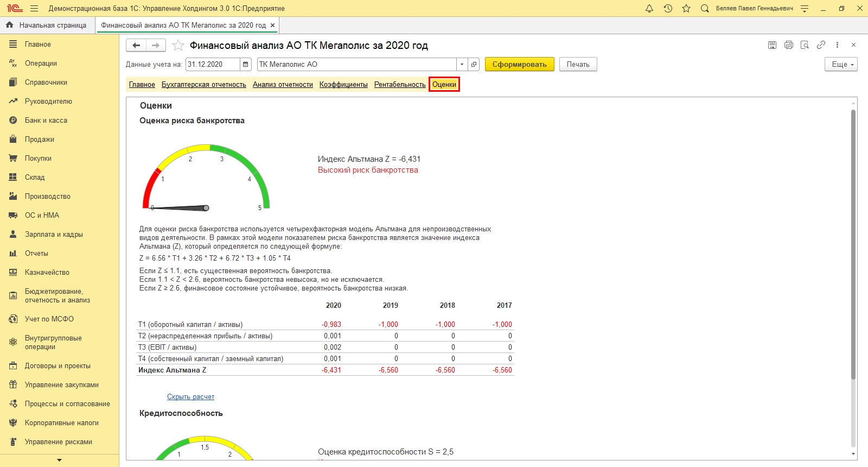Screen dimensions: 868x467
Task: Switch to the Главное report section
Action: pos(142,85)
